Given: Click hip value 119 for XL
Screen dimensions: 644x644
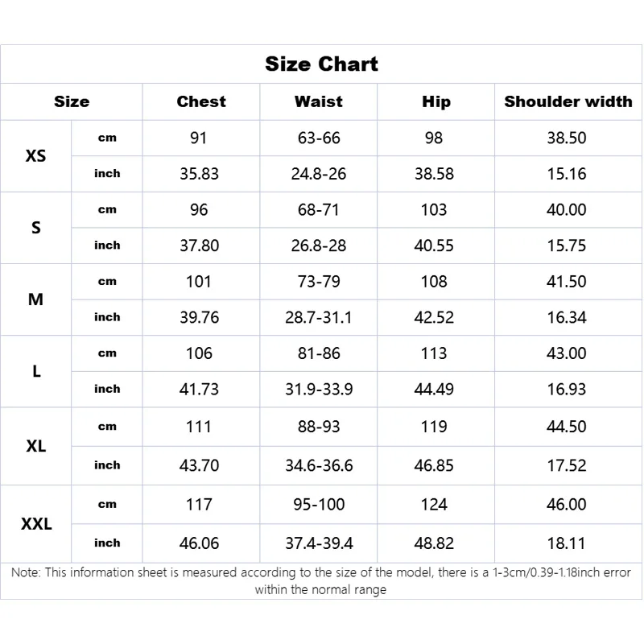Looking at the screenshot, I should [434, 427].
